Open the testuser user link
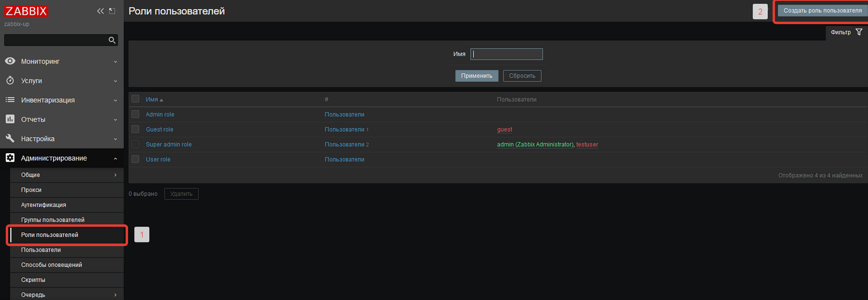Viewport: 868px width, 300px height. [587, 145]
